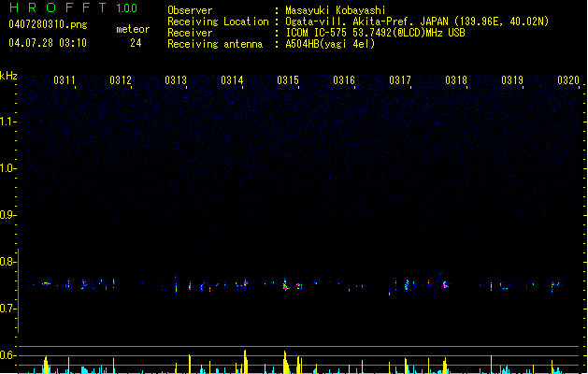Click the 0313 time marker
The height and width of the screenshot is (374, 588).
click(176, 79)
